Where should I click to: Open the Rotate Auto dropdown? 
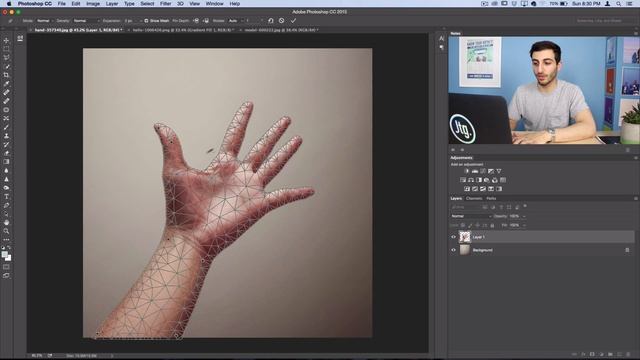click(x=235, y=20)
